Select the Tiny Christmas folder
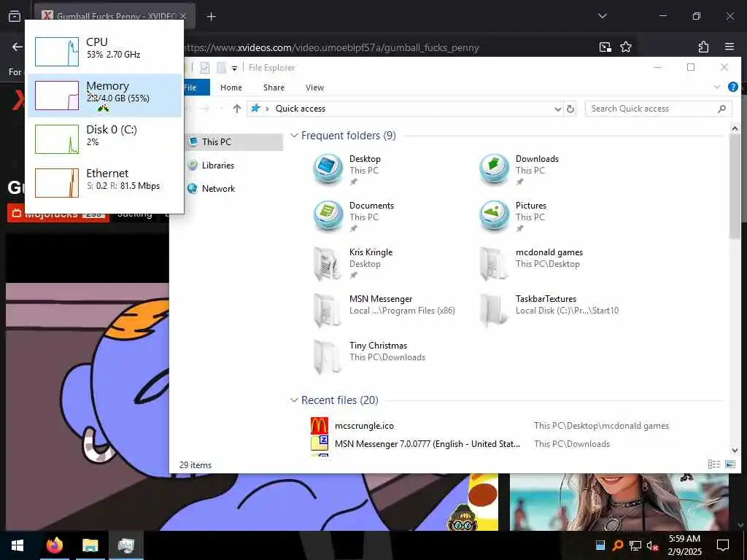Image resolution: width=747 pixels, height=560 pixels. pos(369,356)
